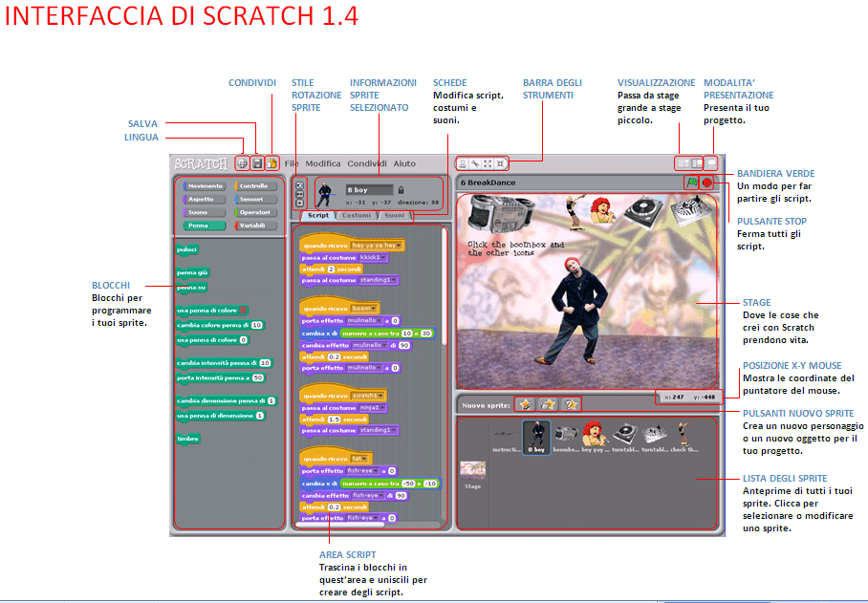
Task: Open the Condividi menu
Action: coord(367,163)
